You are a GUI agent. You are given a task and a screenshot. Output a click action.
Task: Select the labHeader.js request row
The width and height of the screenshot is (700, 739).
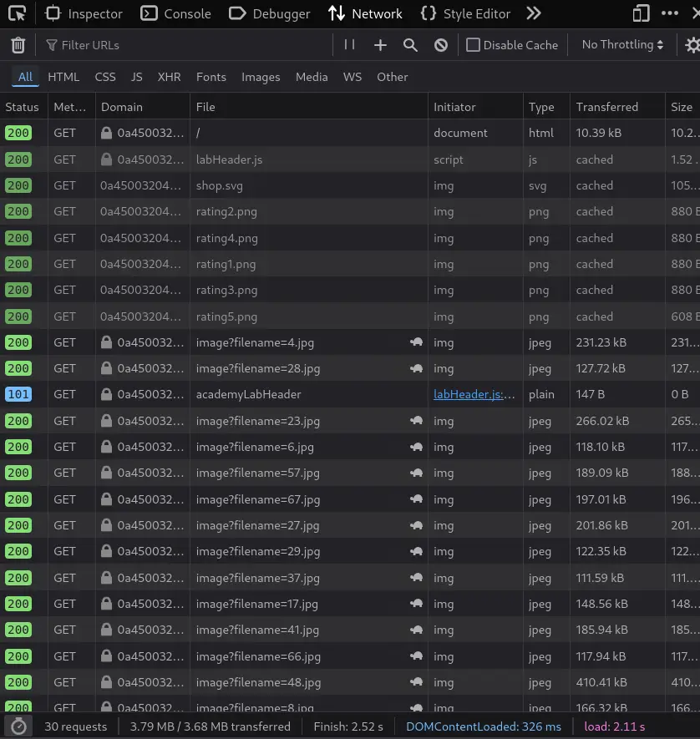point(350,159)
